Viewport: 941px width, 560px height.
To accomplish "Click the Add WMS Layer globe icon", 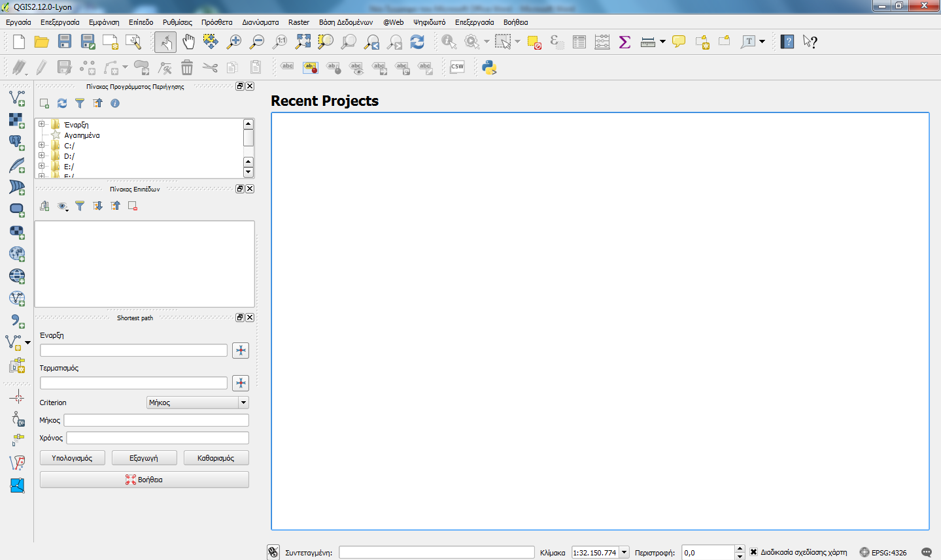I will click(x=17, y=254).
